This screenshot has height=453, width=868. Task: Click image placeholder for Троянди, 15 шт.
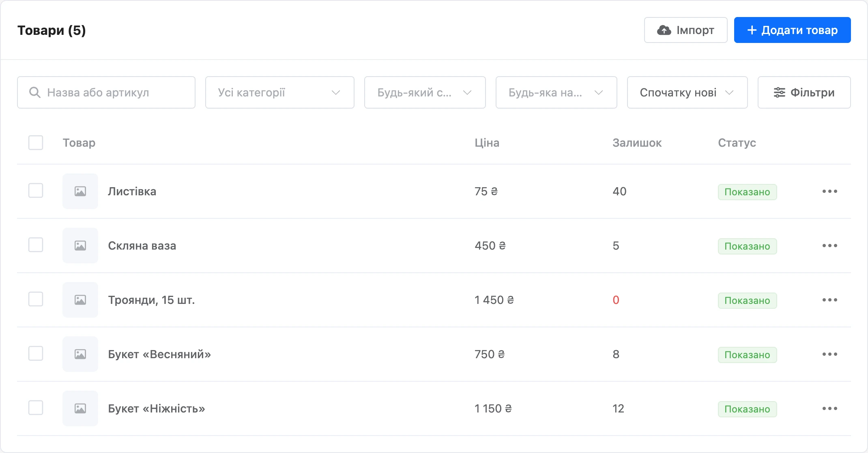(80, 300)
